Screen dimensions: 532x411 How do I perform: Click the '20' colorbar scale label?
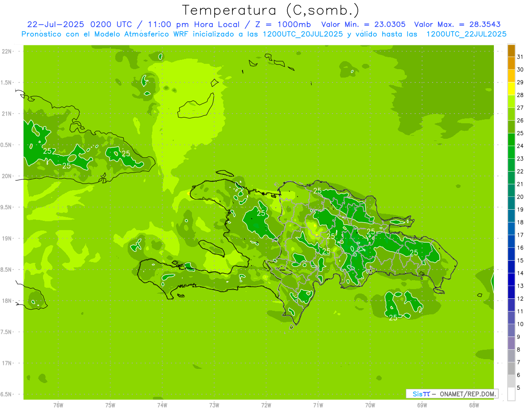[520, 197]
